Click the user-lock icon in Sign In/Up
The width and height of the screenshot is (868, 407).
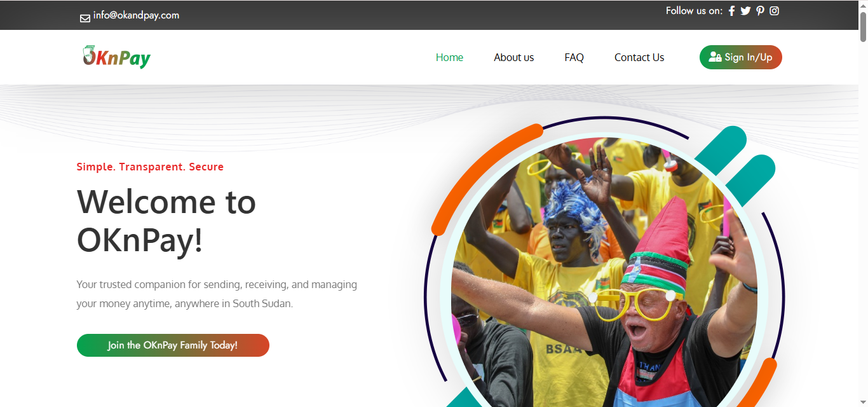click(x=715, y=57)
